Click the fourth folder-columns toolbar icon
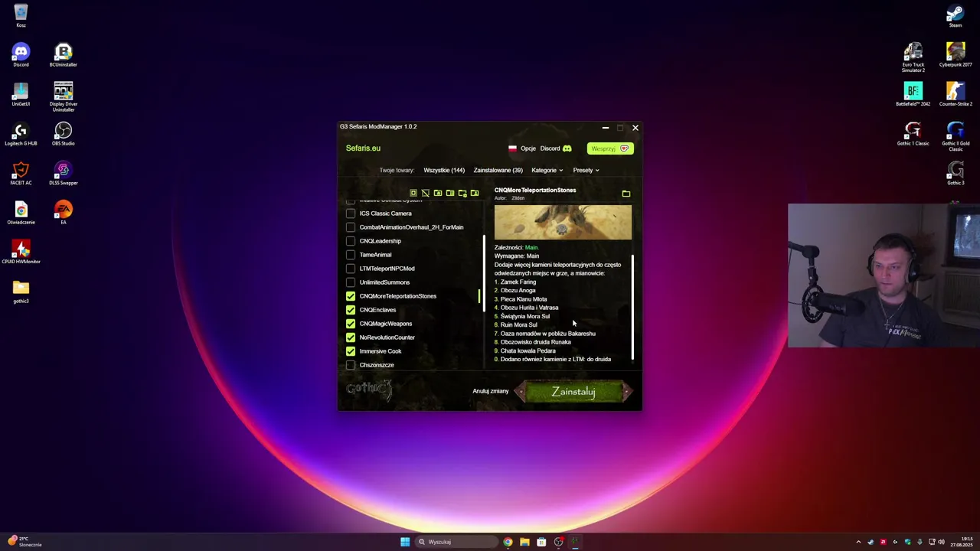Viewport: 980px width, 551px height. (x=450, y=193)
